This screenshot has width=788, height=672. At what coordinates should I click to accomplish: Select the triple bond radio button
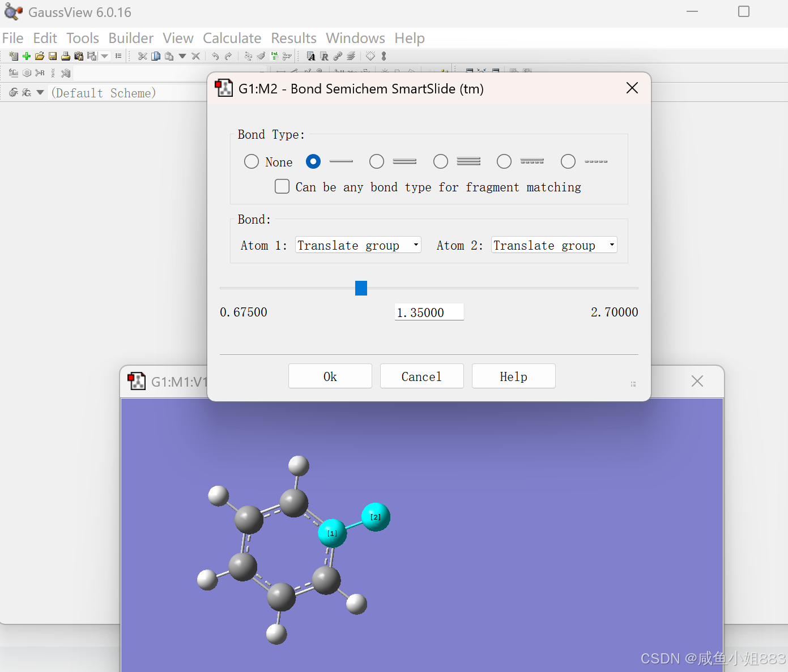click(441, 162)
